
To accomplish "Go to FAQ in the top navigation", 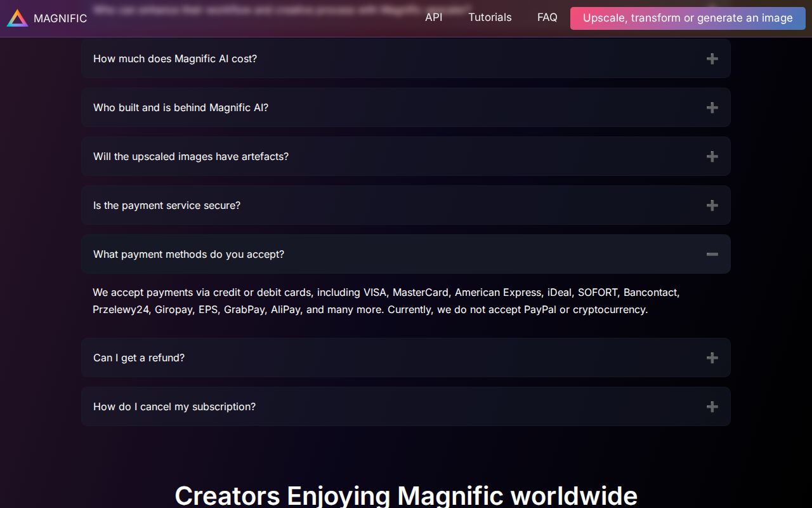I will click(547, 18).
